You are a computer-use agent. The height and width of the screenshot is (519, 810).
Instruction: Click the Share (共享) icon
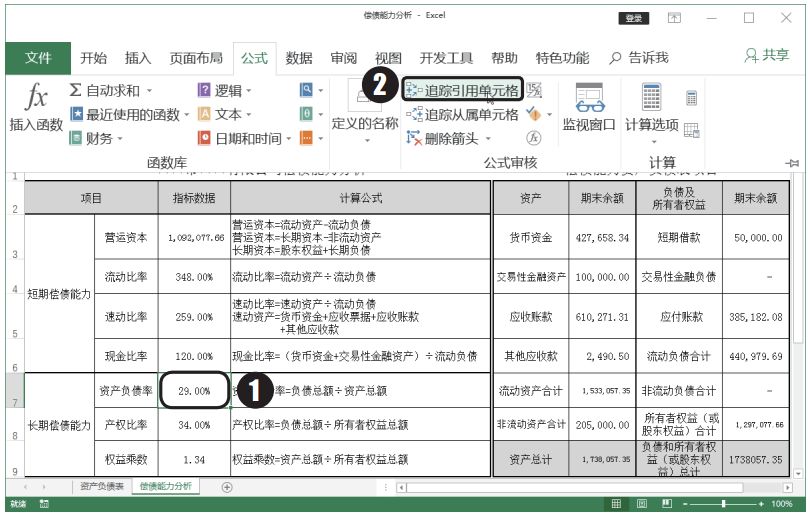[x=751, y=55]
